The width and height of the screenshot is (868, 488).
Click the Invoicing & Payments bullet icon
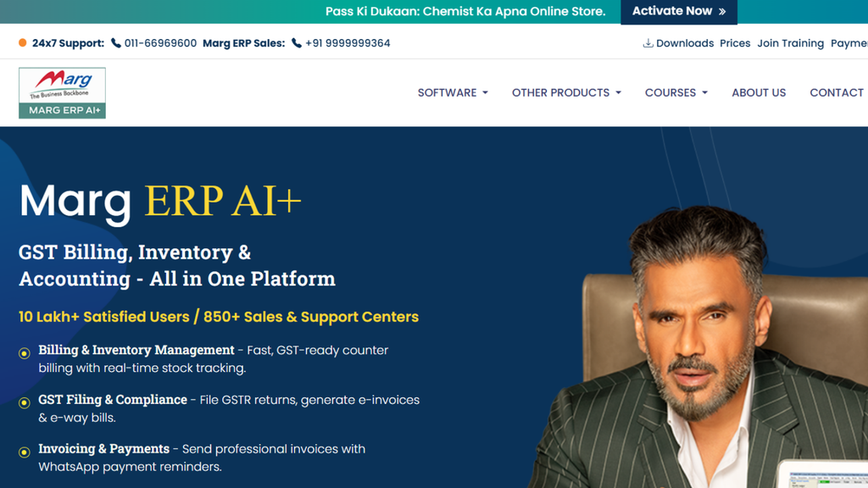[x=25, y=452]
